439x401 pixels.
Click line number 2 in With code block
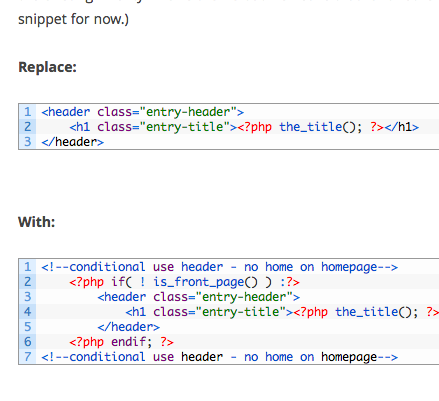click(28, 282)
